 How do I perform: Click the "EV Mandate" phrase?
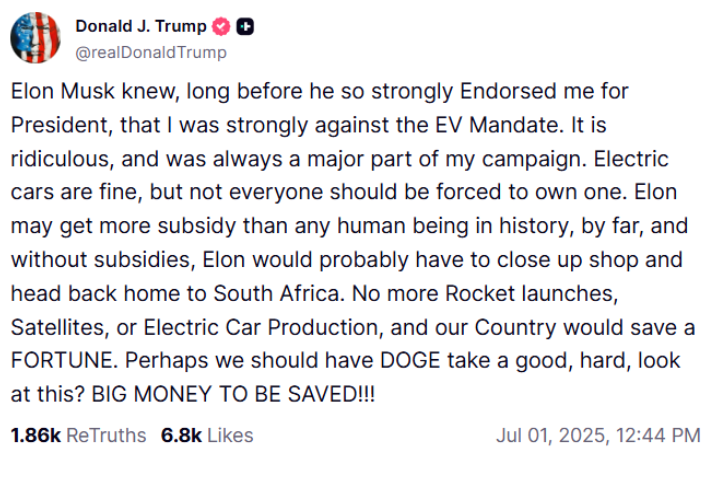coord(499,125)
